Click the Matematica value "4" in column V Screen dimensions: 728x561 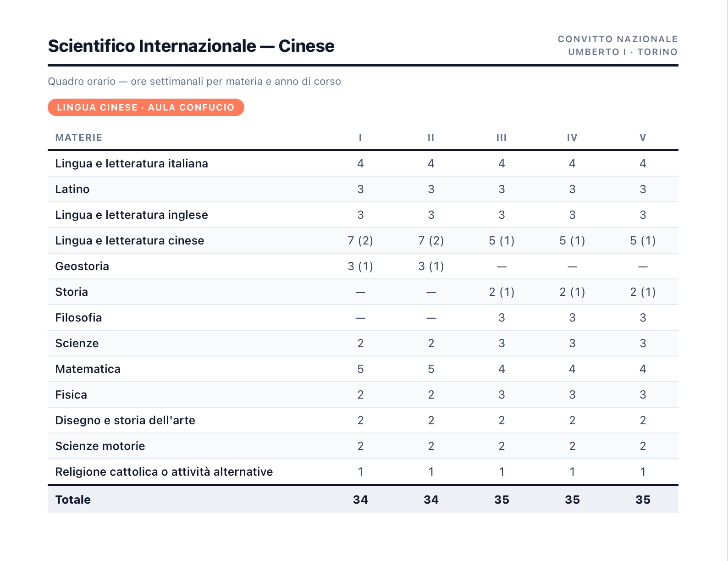click(643, 369)
